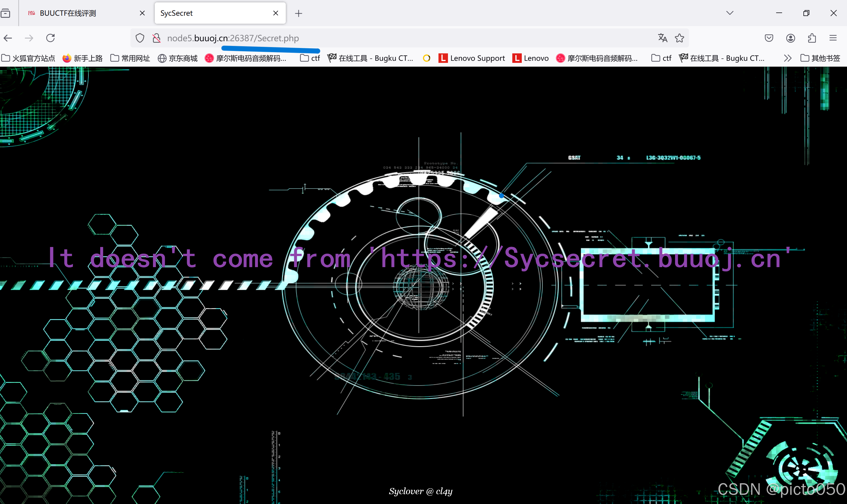This screenshot has height=504, width=847.
Task: Open the extensions puzzle icon
Action: coord(812,38)
